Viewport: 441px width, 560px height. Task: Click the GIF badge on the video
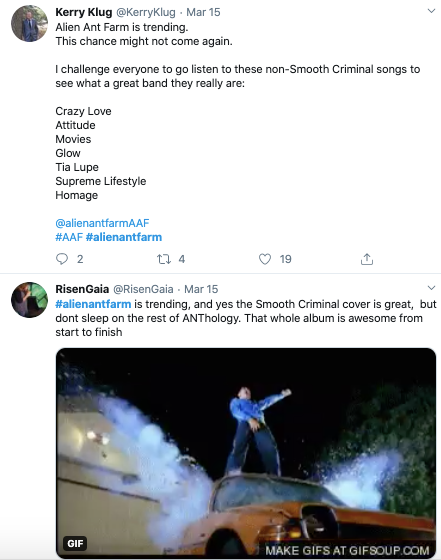[x=75, y=543]
